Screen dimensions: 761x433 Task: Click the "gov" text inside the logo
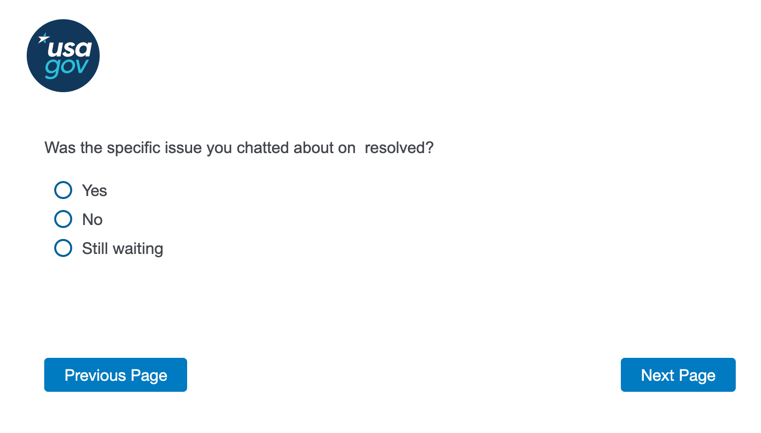click(68, 68)
